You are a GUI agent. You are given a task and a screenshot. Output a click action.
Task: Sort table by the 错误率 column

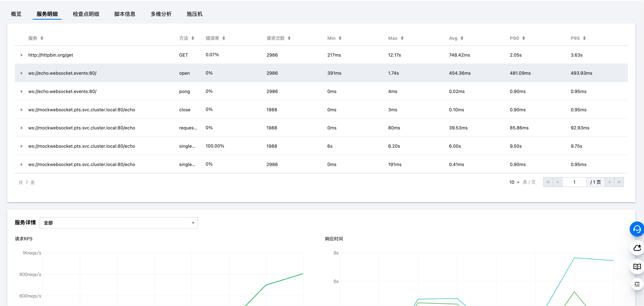(224, 38)
